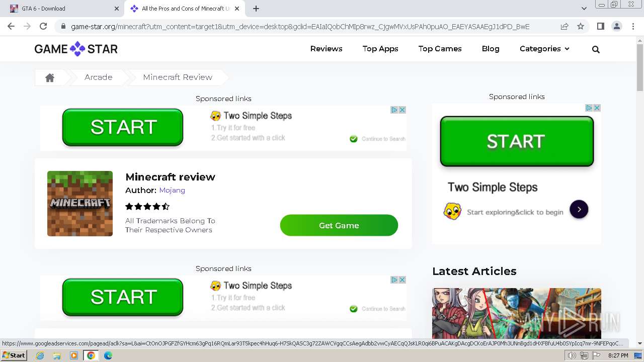
Task: Open AdChoices info on top banner ad
Action: click(394, 110)
